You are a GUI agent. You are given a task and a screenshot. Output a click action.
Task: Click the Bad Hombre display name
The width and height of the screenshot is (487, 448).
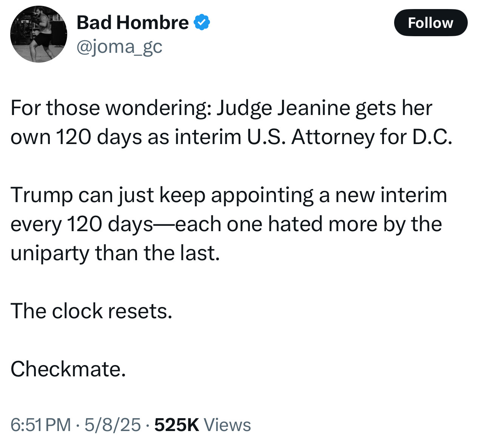(x=133, y=23)
